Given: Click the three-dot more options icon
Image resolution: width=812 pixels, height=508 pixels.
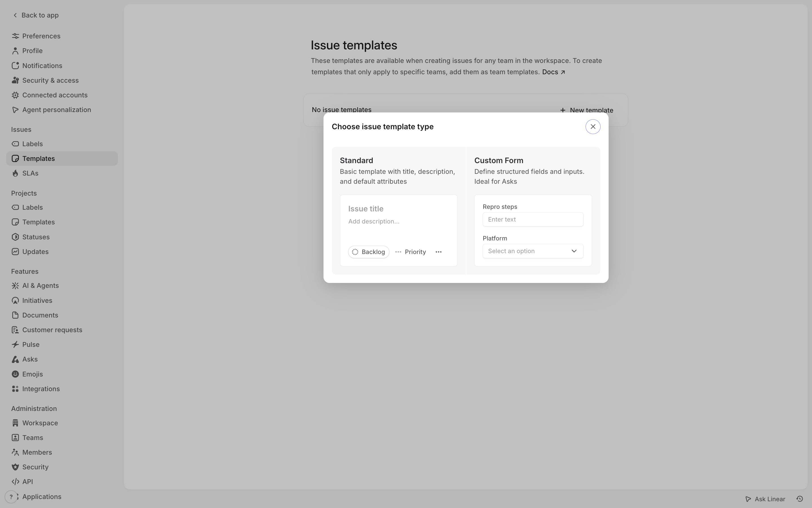Looking at the screenshot, I should pos(438,252).
